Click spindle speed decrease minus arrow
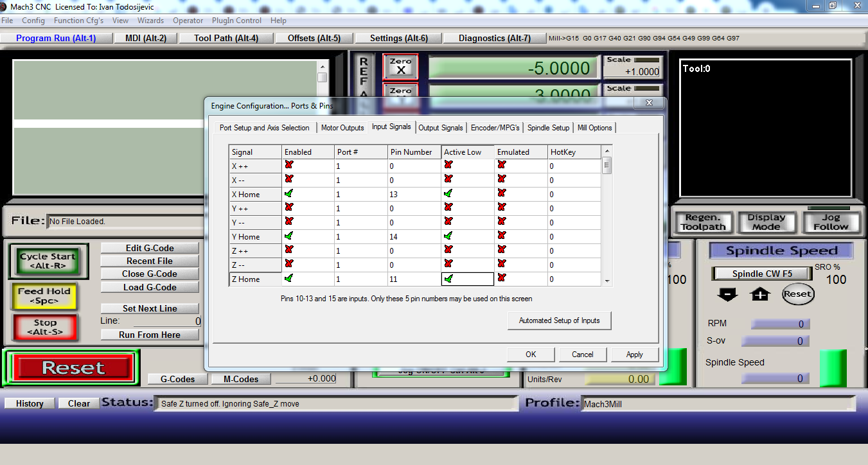 tap(727, 294)
